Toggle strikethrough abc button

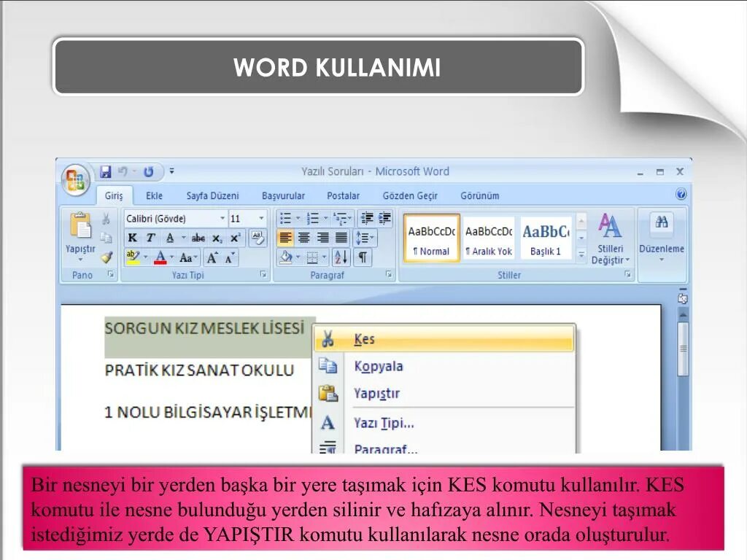[x=198, y=238]
